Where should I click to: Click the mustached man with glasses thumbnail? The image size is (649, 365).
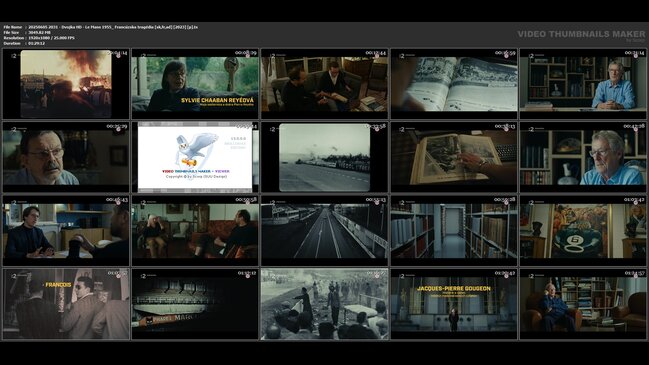(x=66, y=157)
